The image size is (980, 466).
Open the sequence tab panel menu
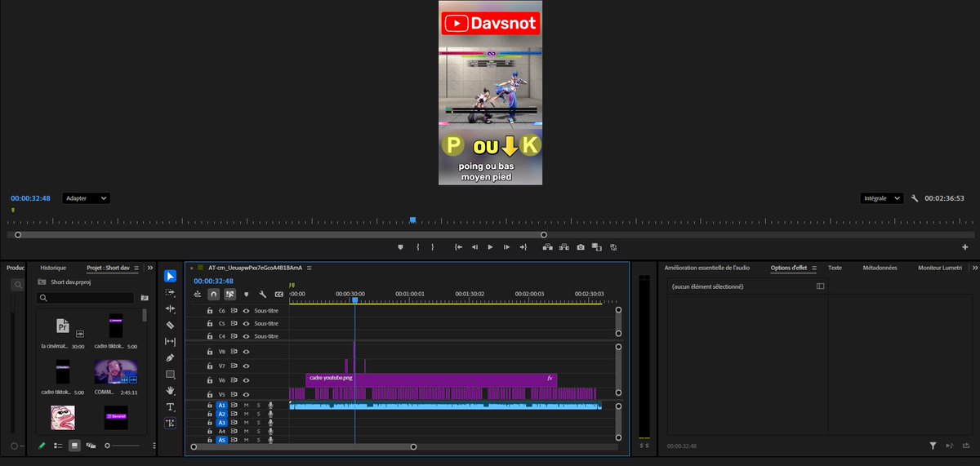[x=310, y=268]
